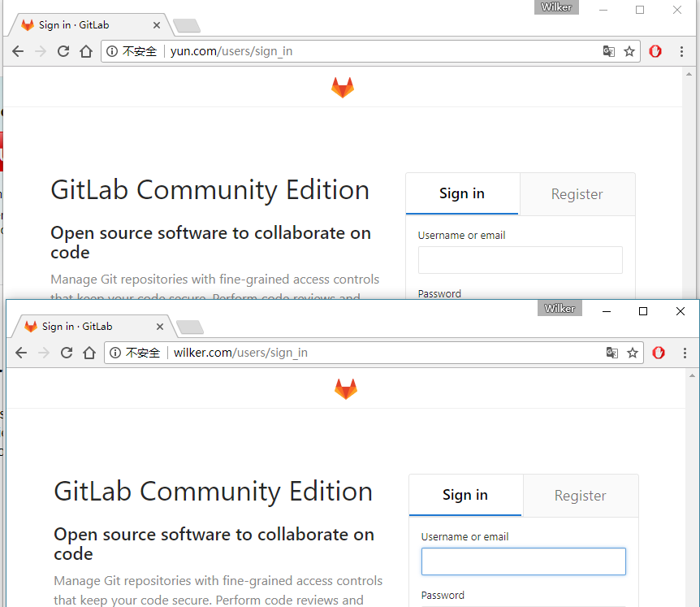Click the GitLab fox logo on the yun.com page

point(343,88)
